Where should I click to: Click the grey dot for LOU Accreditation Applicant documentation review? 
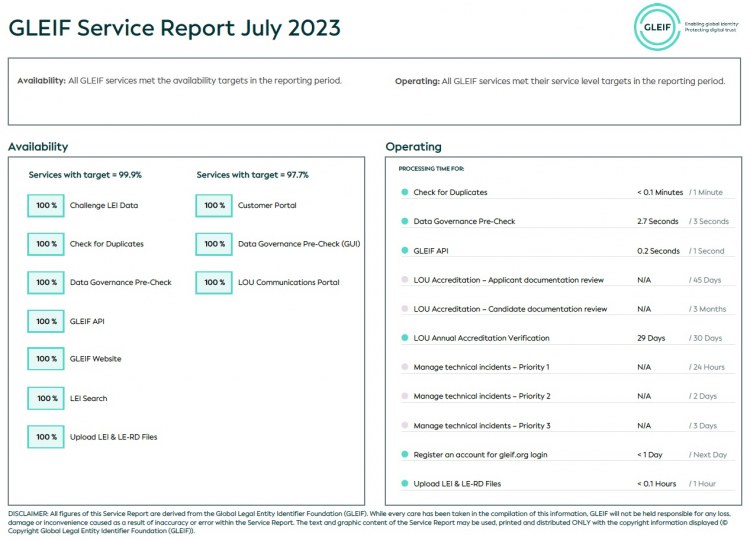[404, 280]
